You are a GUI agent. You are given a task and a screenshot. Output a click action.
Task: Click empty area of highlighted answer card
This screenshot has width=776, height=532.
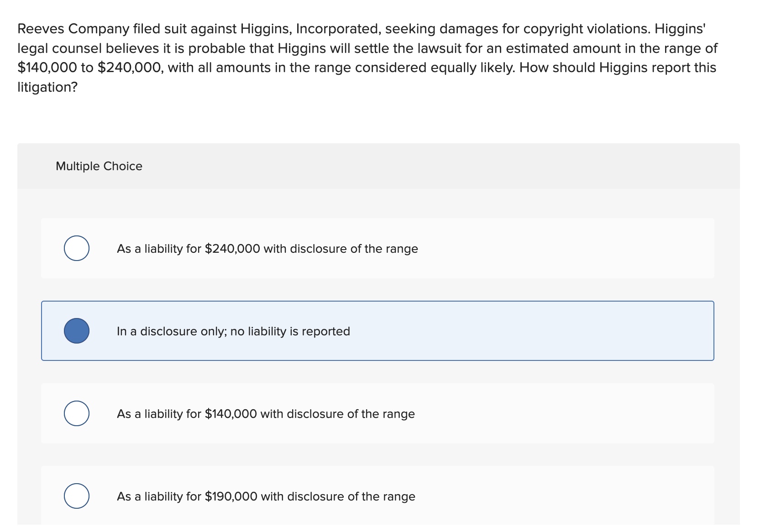548,331
